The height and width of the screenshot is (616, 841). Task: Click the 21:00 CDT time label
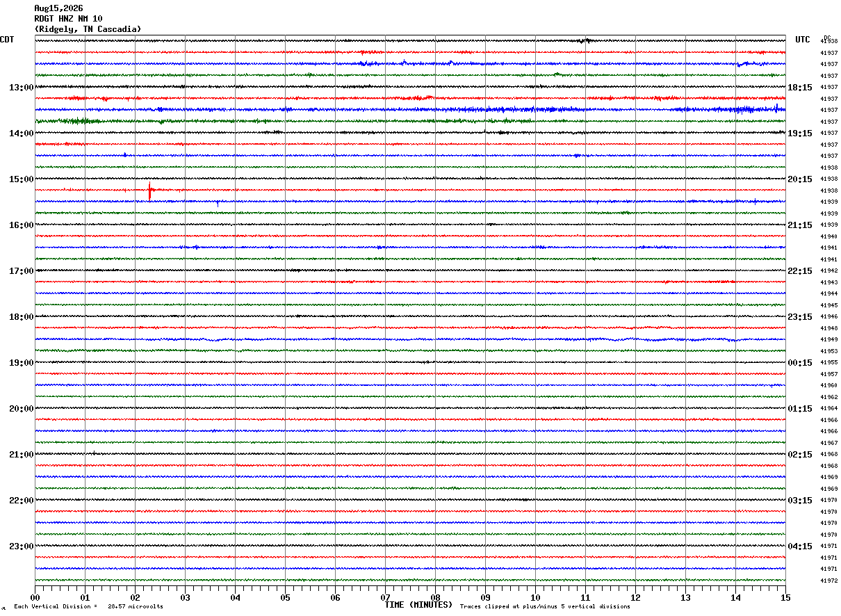22,455
